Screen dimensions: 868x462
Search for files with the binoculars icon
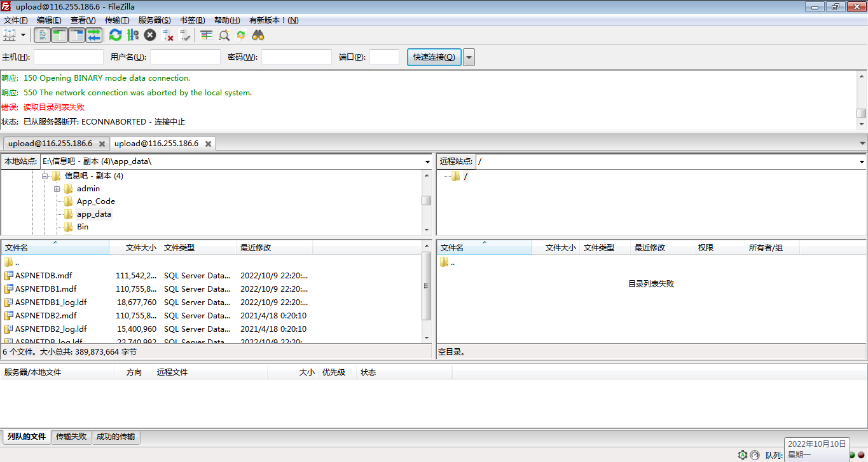[258, 35]
